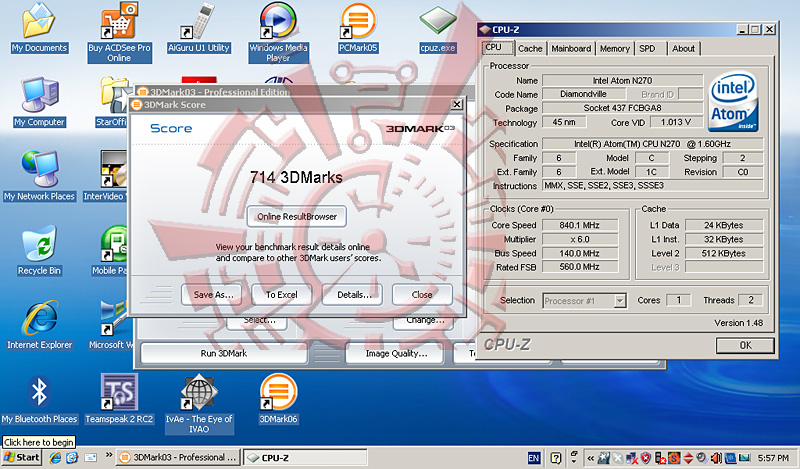800x469 pixels.
Task: Click the network computers tray icon with red X
Action: 632,458
